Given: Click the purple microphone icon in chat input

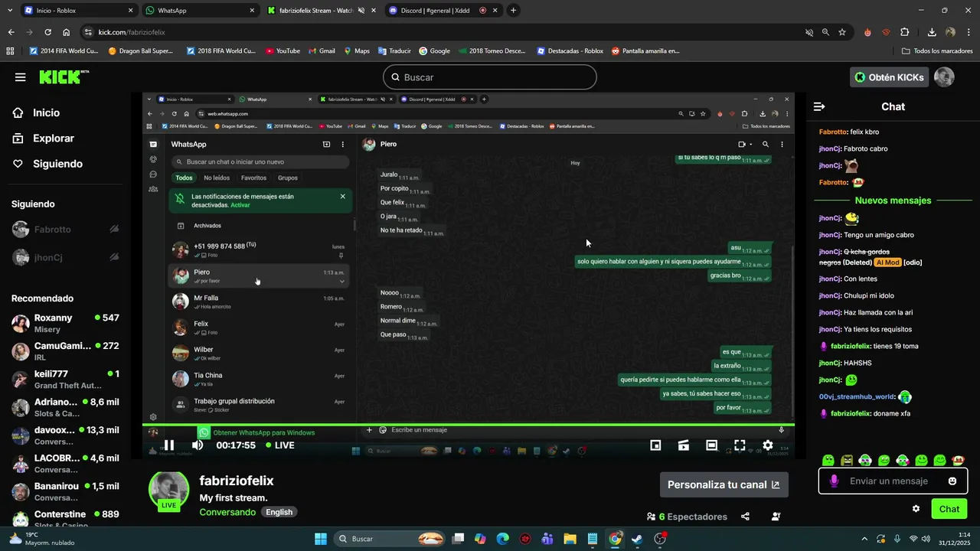Looking at the screenshot, I should (834, 481).
